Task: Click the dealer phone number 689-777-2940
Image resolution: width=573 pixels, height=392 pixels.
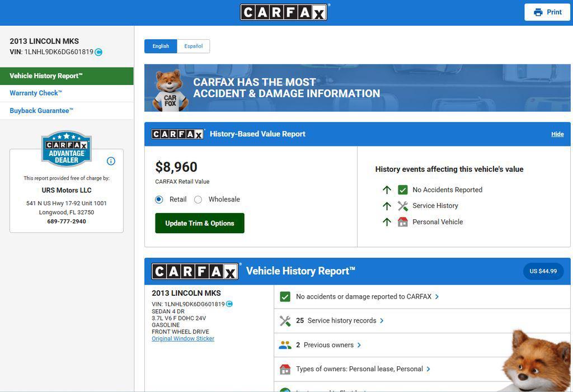Action: tap(67, 221)
